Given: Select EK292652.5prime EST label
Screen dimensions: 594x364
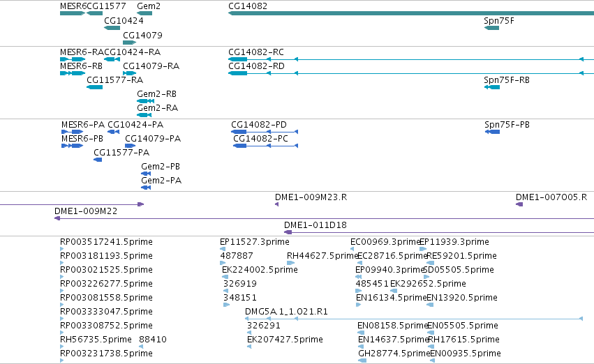Looking at the screenshot, I should click(428, 285).
